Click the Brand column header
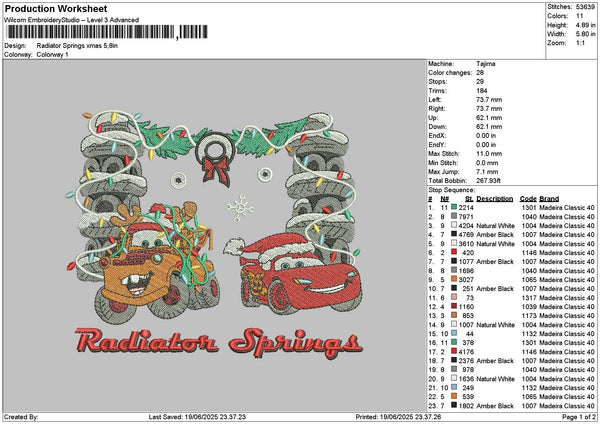This screenshot has width=600, height=424. pos(549,199)
